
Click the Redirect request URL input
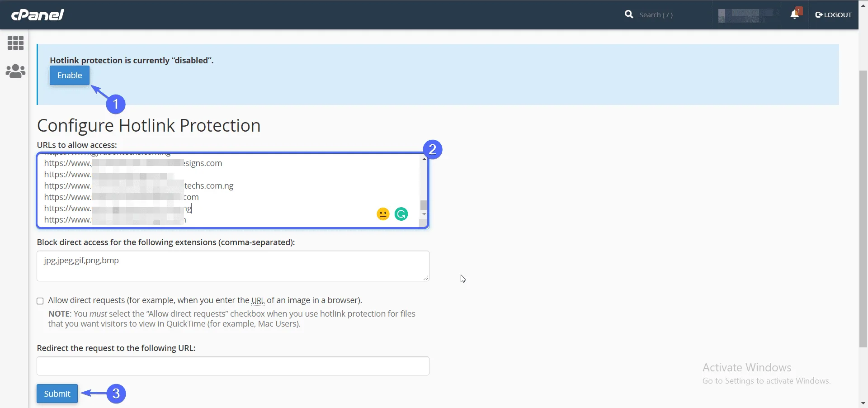click(x=233, y=366)
